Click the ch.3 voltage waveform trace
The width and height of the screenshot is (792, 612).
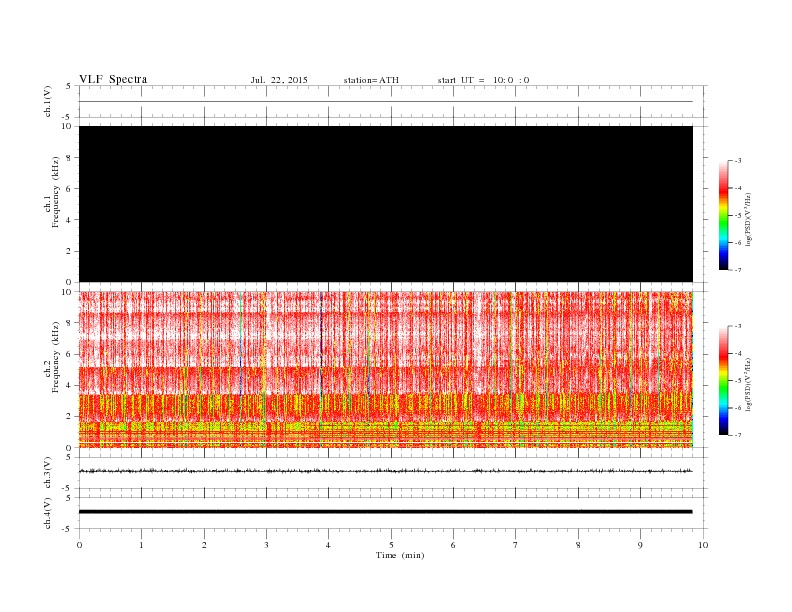[x=386, y=471]
